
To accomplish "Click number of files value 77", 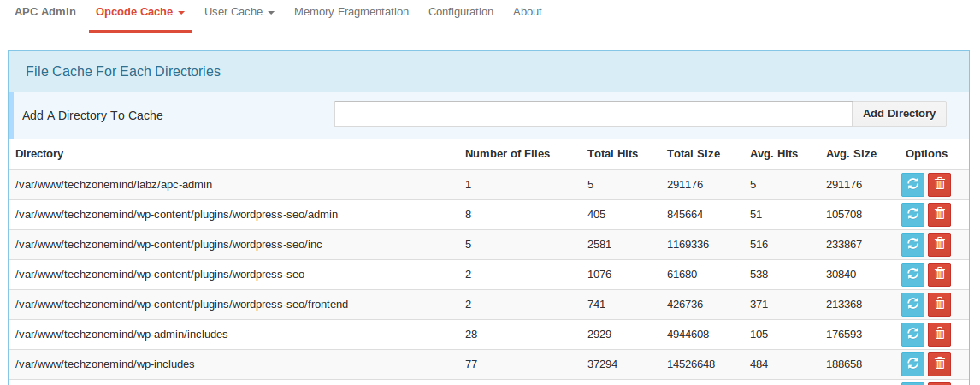I will (471, 364).
